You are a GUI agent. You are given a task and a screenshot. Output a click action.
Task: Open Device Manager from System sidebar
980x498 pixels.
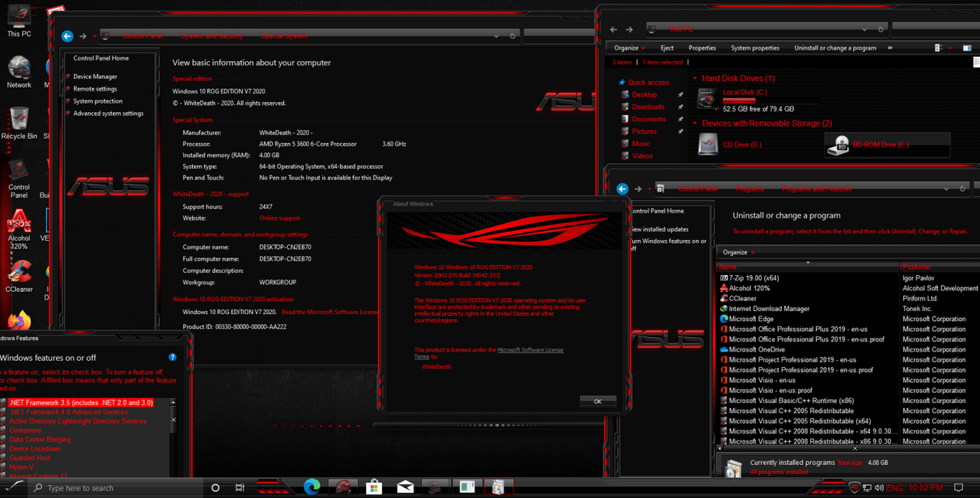pos(95,77)
